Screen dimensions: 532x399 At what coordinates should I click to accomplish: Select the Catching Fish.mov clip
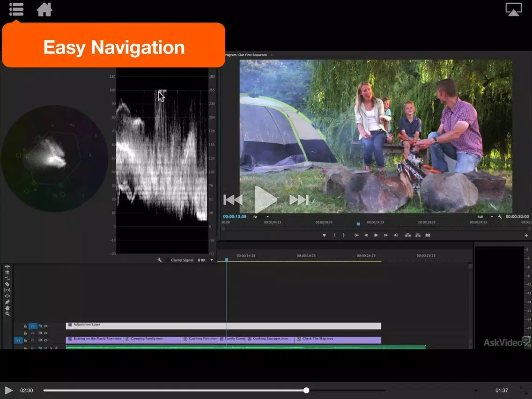(x=199, y=340)
